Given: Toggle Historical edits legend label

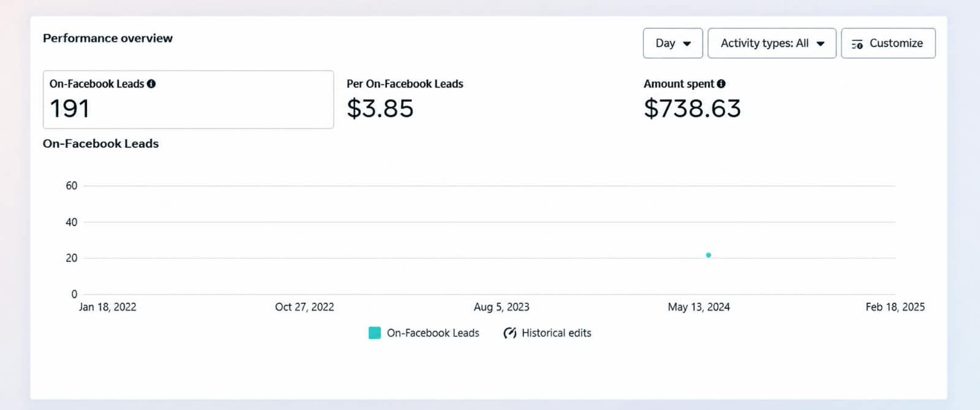Looking at the screenshot, I should (x=556, y=333).
